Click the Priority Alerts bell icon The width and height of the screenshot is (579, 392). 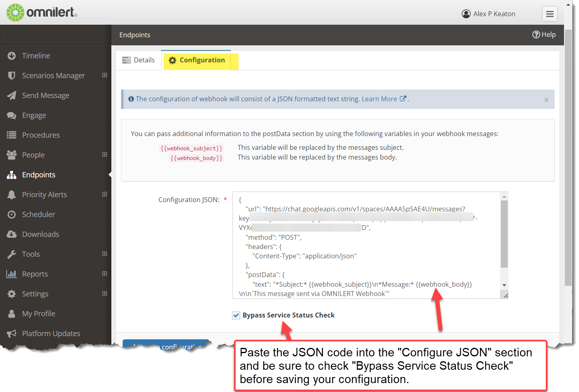click(x=12, y=194)
